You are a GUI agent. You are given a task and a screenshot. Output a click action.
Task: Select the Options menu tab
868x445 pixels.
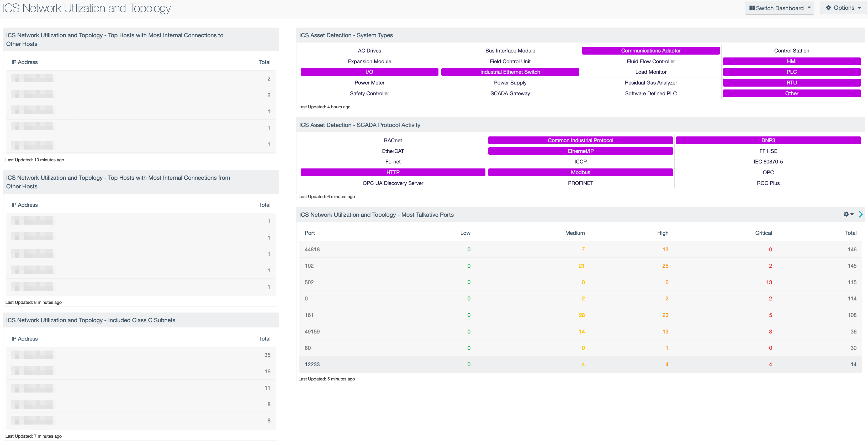[843, 7]
